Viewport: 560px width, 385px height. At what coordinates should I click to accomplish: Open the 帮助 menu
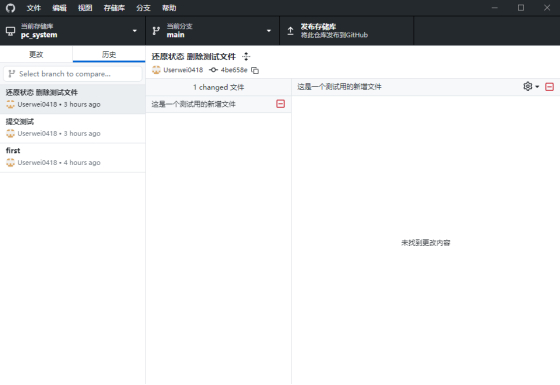169,8
